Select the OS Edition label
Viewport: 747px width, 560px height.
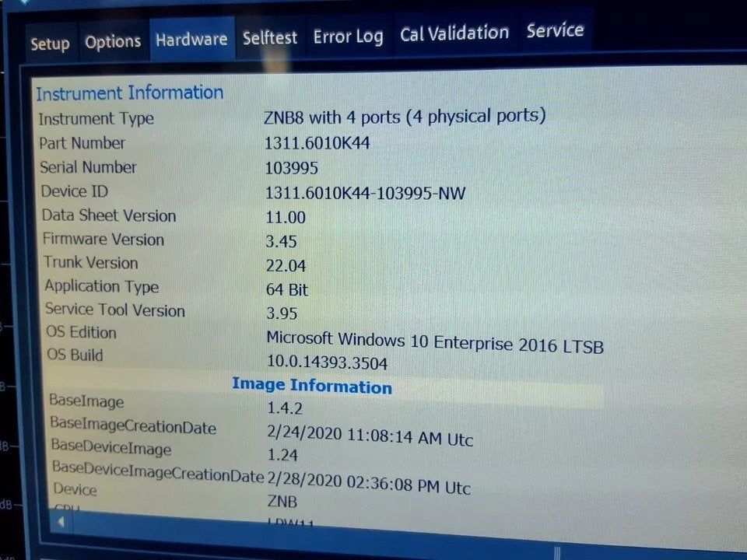point(81,332)
